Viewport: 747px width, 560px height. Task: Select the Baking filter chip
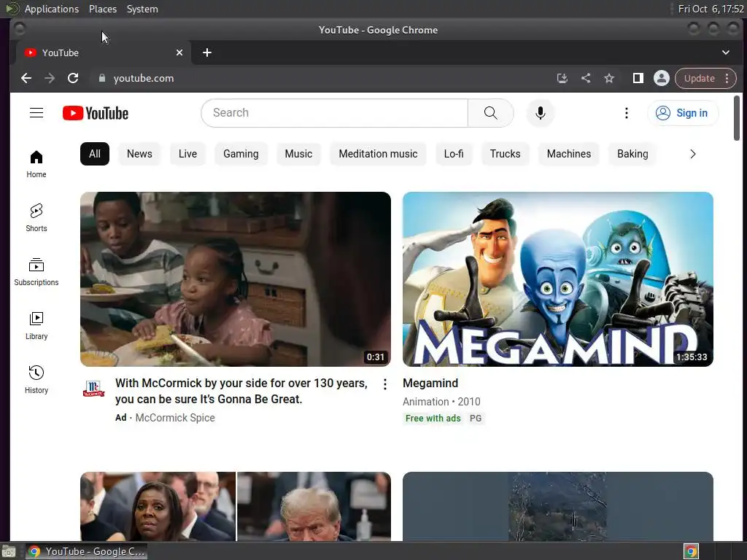point(632,154)
